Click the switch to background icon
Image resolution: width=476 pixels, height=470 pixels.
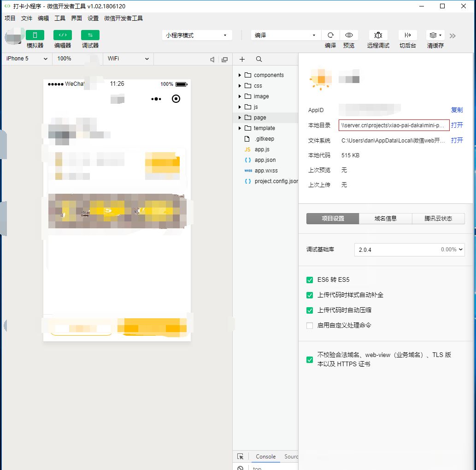point(407,35)
